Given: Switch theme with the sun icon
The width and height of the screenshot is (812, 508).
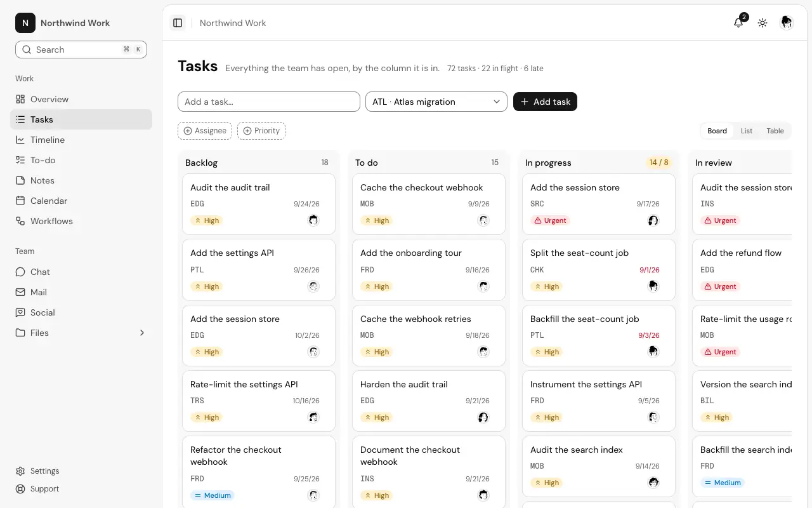Looking at the screenshot, I should [x=763, y=23].
